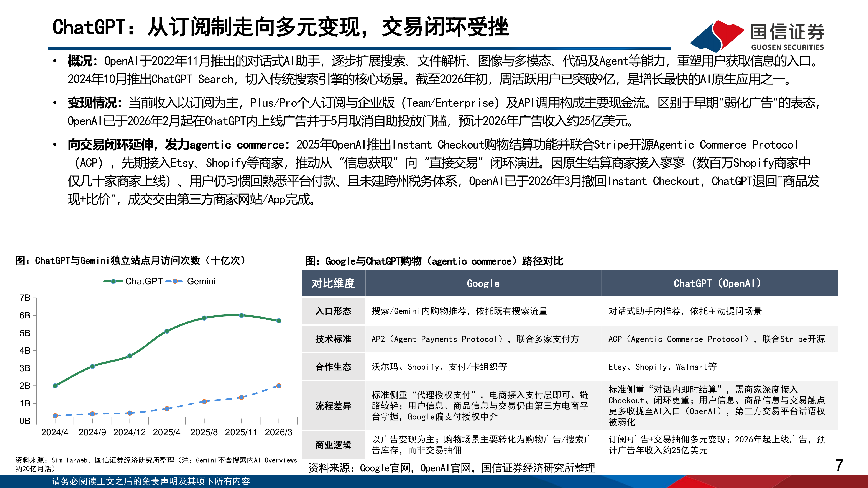The width and height of the screenshot is (868, 488).
Task: Click the x-axis label '2024/12'
Action: [x=129, y=432]
